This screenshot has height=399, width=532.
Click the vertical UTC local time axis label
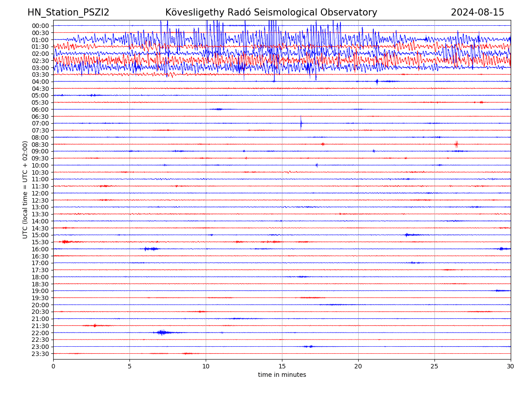click(25, 190)
